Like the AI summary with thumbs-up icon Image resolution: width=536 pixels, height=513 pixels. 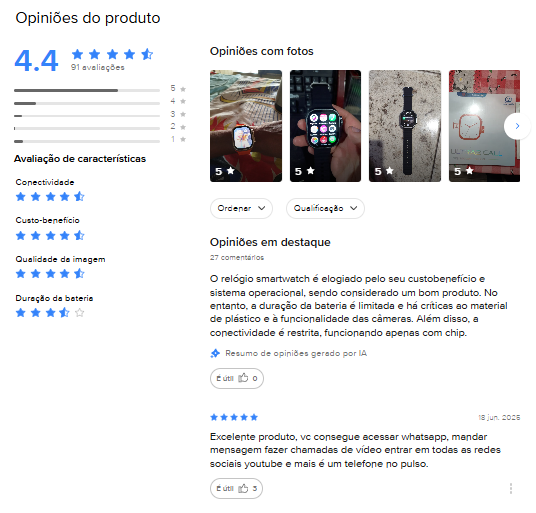point(237,378)
